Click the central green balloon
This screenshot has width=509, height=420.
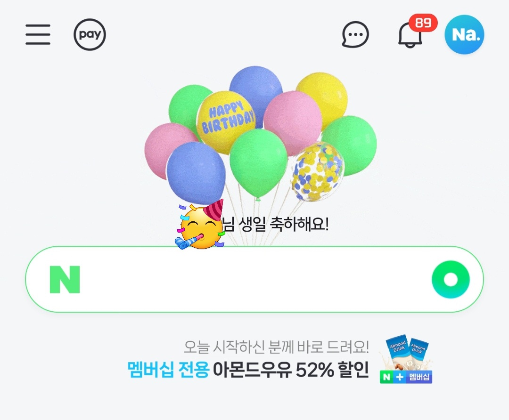tap(258, 163)
